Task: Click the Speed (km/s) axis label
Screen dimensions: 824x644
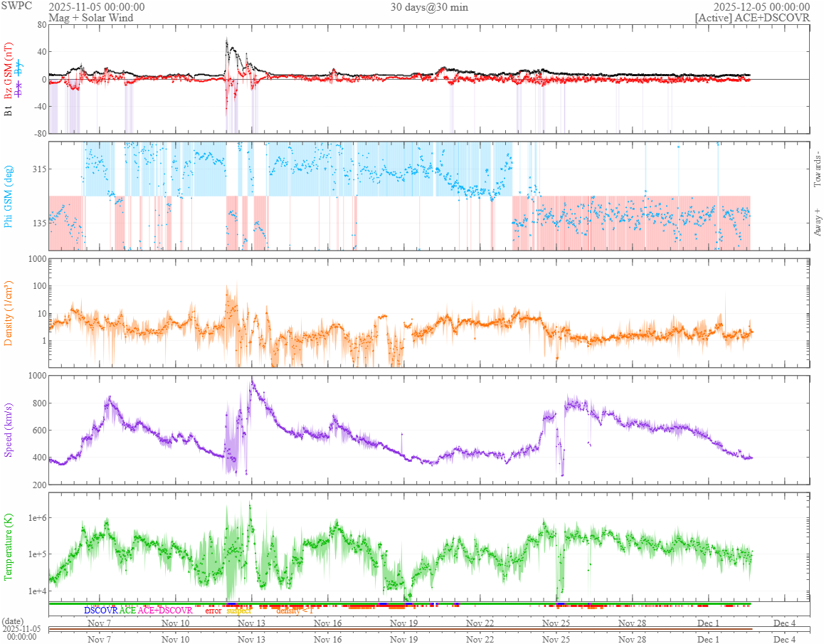Action: tap(8, 430)
